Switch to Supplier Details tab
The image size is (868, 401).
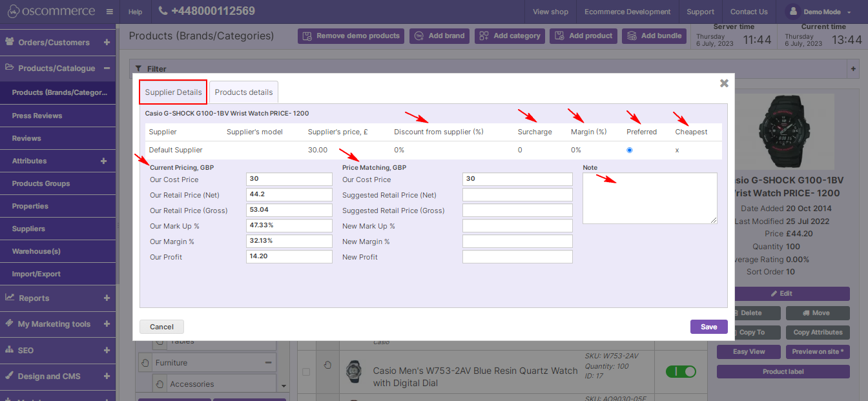pos(173,92)
